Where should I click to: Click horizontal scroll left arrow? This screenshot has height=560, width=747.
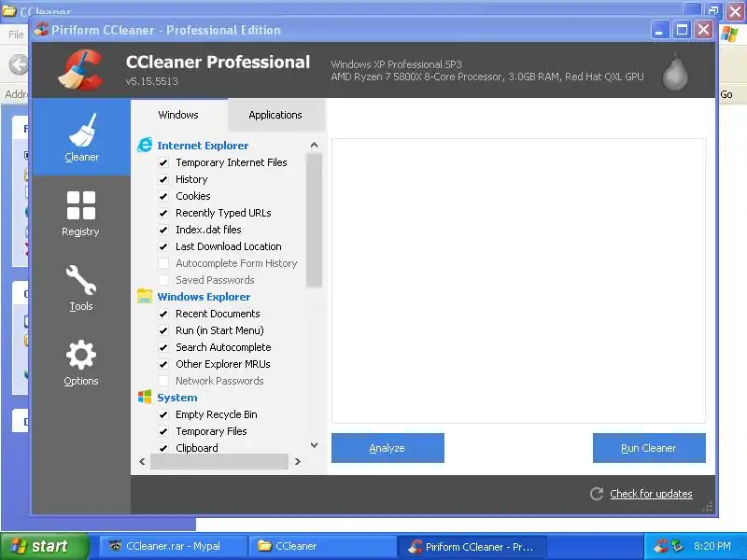142,461
